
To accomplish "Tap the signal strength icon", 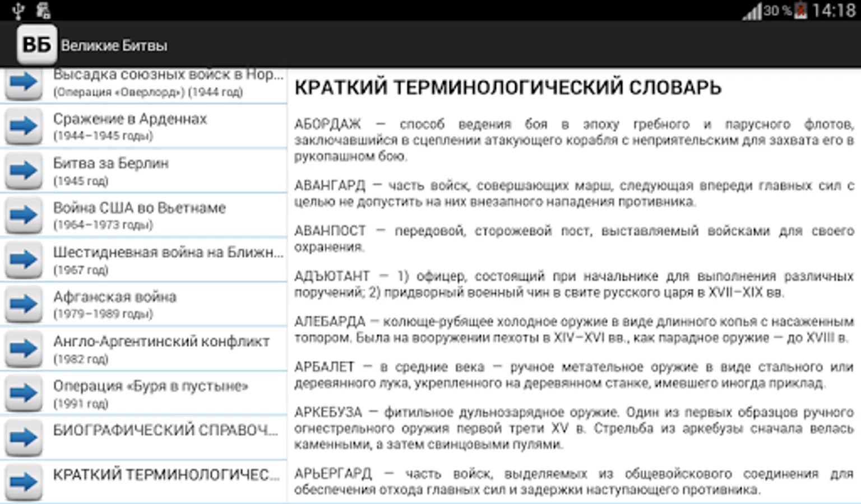I will pyautogui.click(x=752, y=11).
